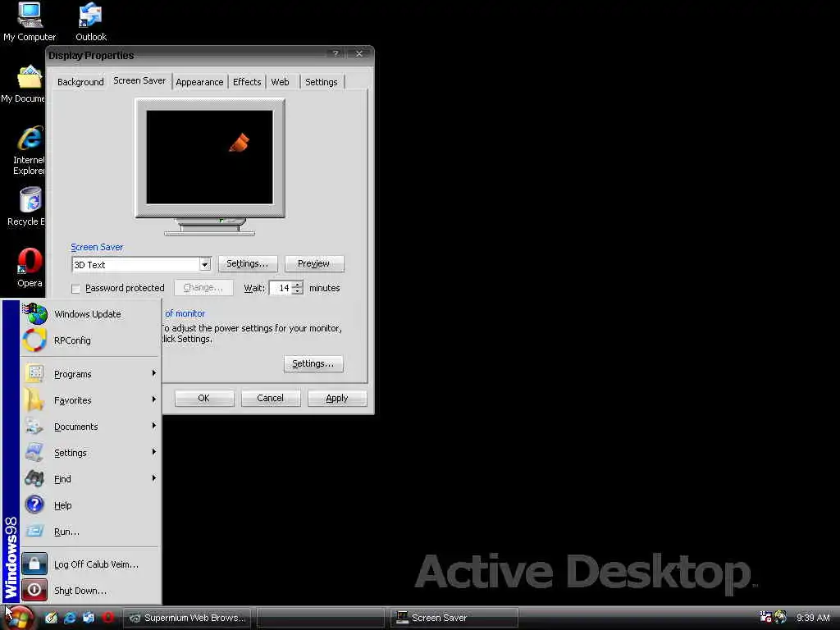
Task: Click Cancel in Display Properties
Action: pyautogui.click(x=271, y=398)
